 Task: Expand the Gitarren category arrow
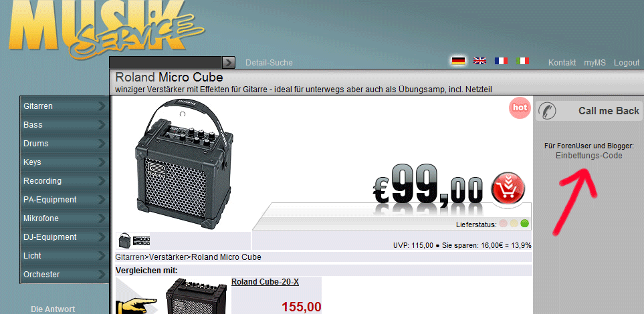tap(102, 106)
